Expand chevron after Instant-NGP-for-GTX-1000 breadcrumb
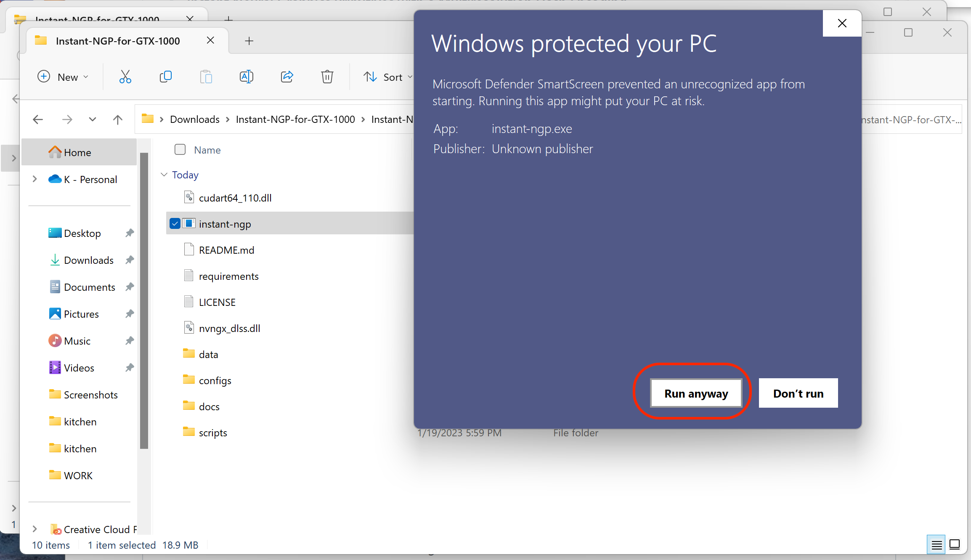Image resolution: width=971 pixels, height=560 pixels. (363, 119)
